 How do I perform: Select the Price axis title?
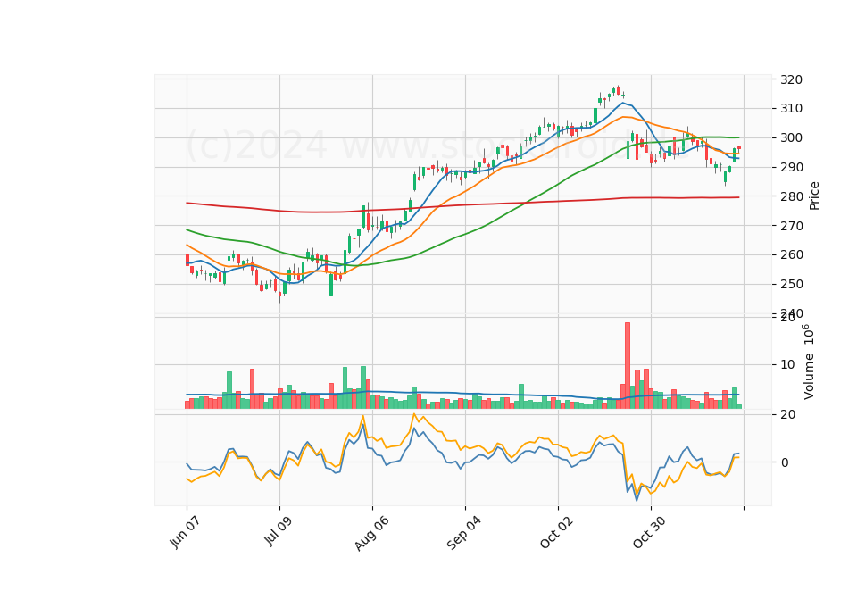point(814,196)
